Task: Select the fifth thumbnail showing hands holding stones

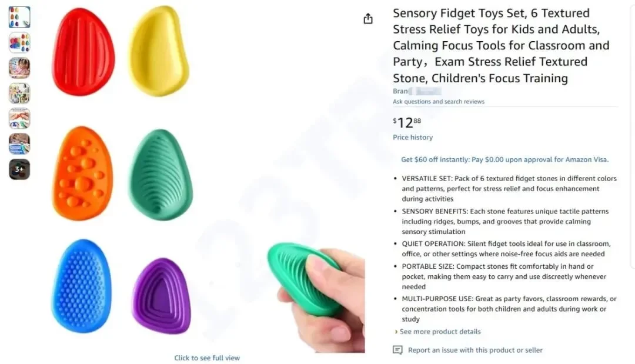Action: click(x=19, y=118)
